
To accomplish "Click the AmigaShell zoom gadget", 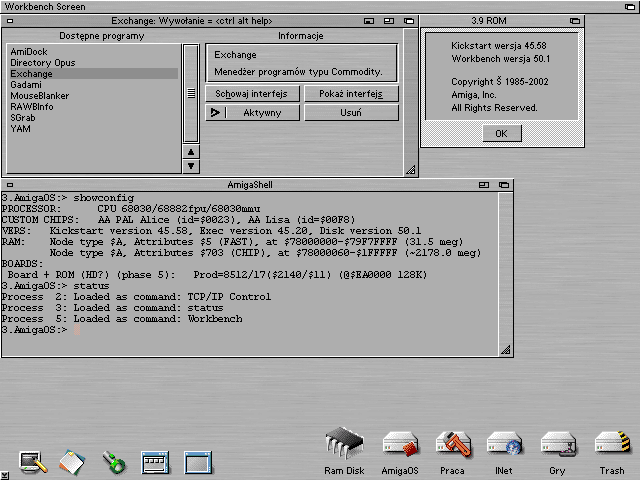I will [x=484, y=185].
